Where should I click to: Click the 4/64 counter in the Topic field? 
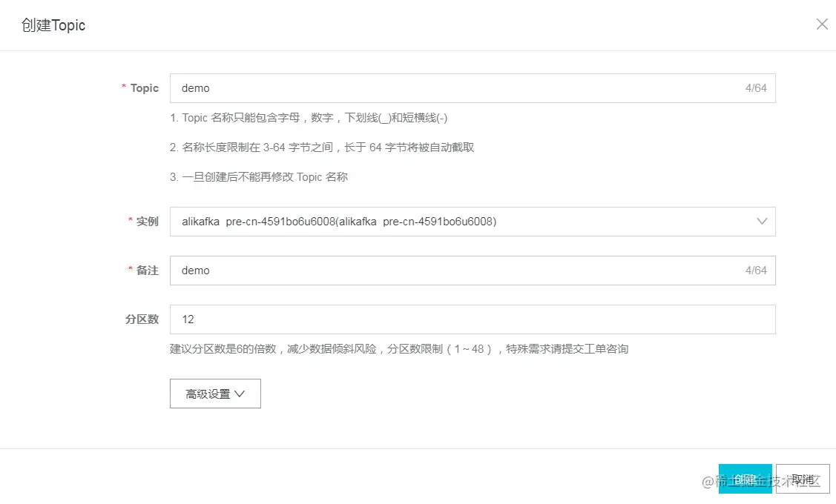pos(755,88)
